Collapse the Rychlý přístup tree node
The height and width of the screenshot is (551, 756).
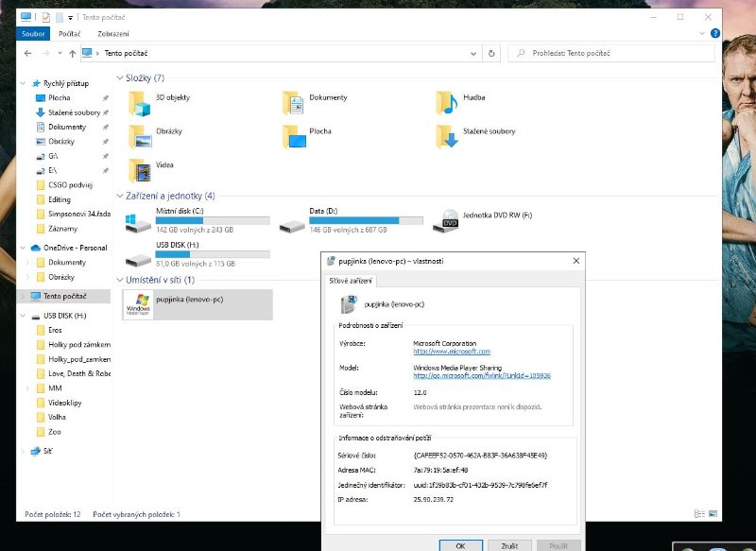tap(23, 83)
